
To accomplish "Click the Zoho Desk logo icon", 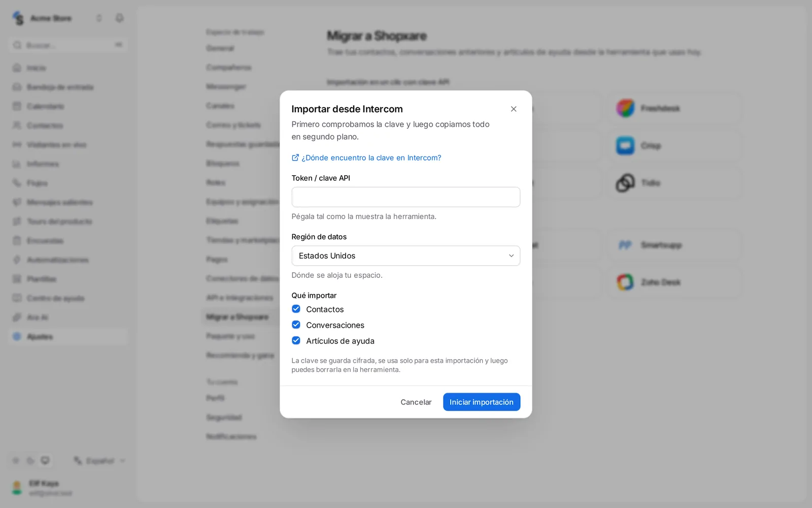I will 625,282.
